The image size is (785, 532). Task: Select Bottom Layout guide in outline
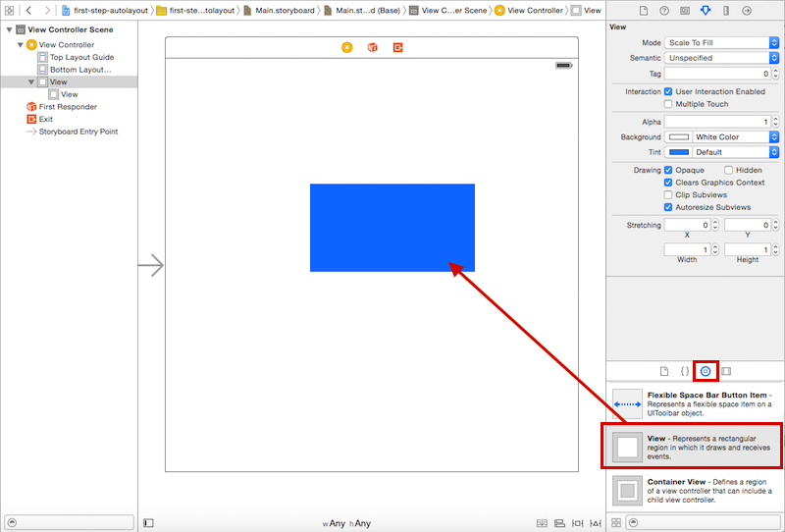click(76, 70)
